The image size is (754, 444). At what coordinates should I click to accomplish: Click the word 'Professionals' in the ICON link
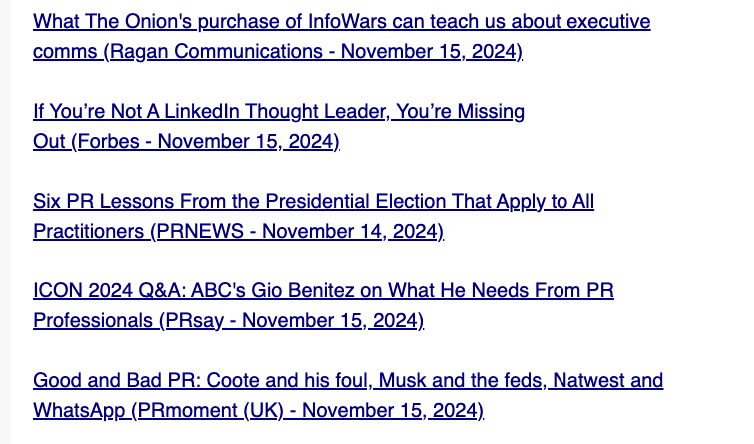pyautogui.click(x=93, y=322)
